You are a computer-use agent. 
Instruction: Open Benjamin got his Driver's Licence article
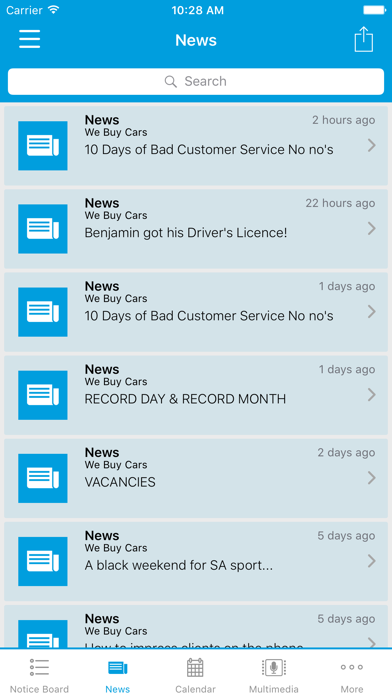196,229
